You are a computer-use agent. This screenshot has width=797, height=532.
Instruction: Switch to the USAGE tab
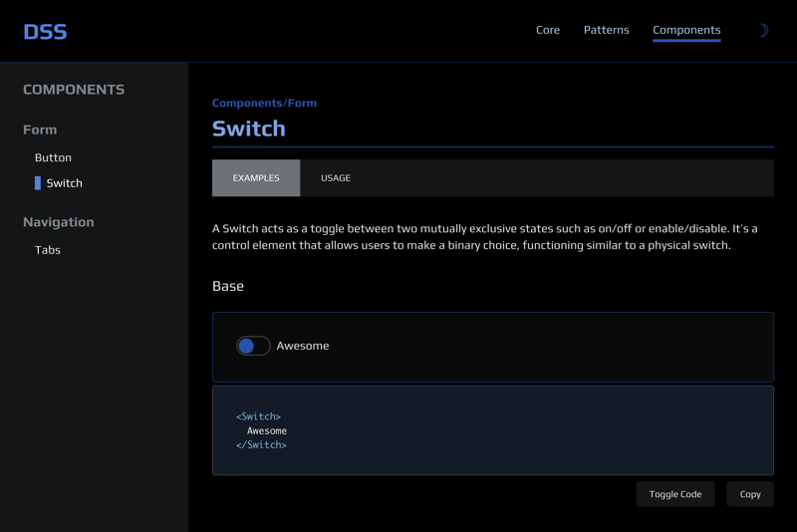click(336, 178)
